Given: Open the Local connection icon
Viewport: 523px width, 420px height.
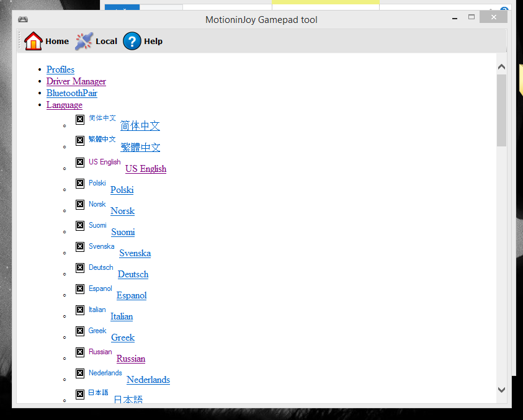Looking at the screenshot, I should coord(84,41).
